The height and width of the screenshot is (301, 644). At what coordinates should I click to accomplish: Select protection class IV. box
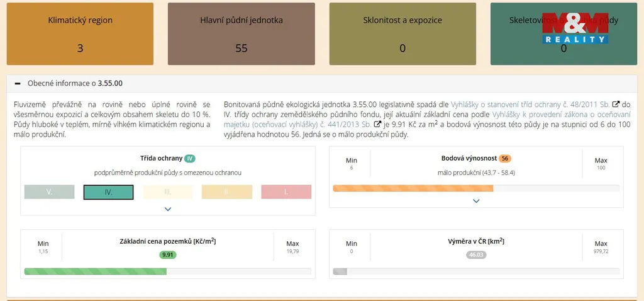point(108,192)
